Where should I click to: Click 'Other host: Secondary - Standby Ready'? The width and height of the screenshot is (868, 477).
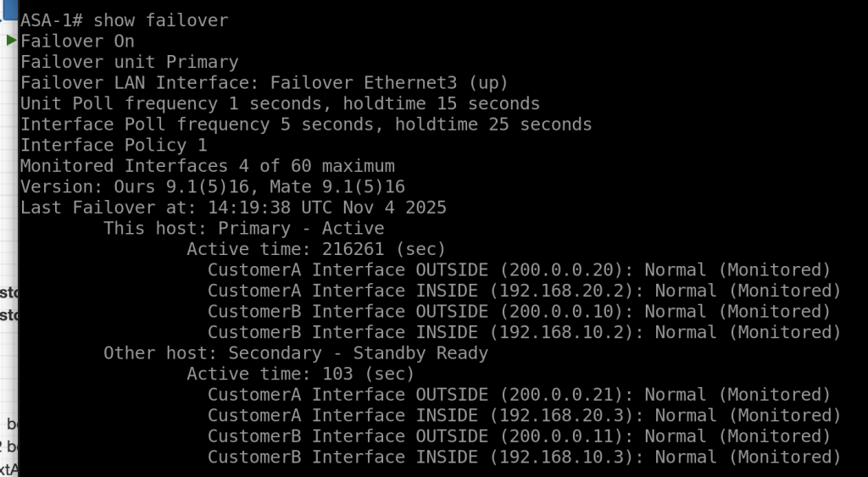[295, 352]
